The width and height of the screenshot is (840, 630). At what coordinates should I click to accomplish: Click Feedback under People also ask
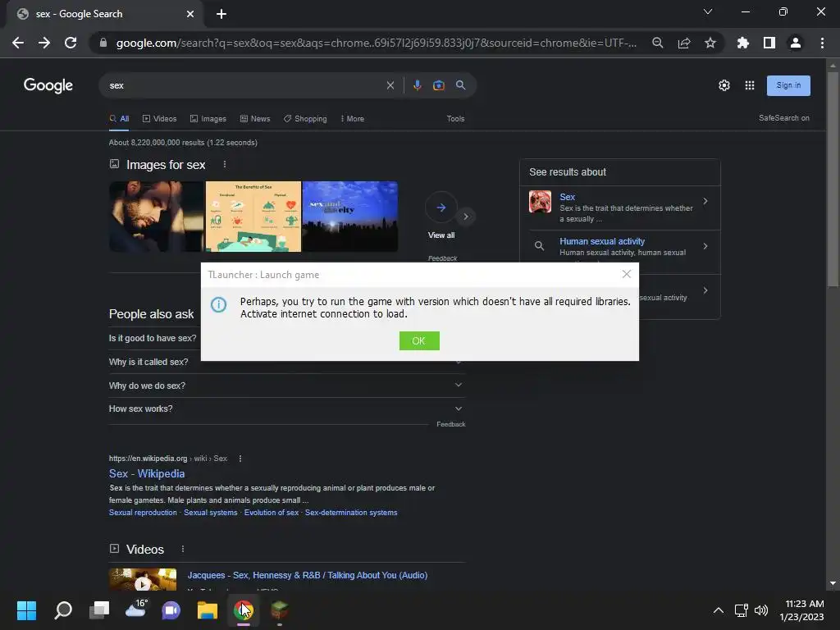coord(451,424)
